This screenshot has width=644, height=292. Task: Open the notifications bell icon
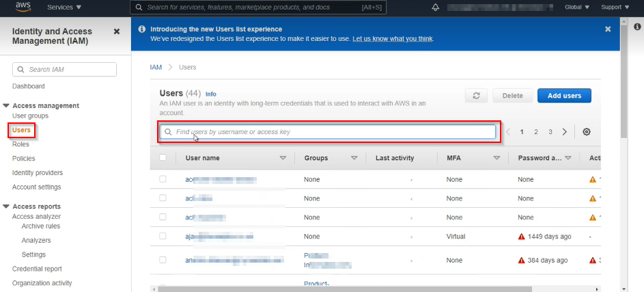tap(436, 8)
